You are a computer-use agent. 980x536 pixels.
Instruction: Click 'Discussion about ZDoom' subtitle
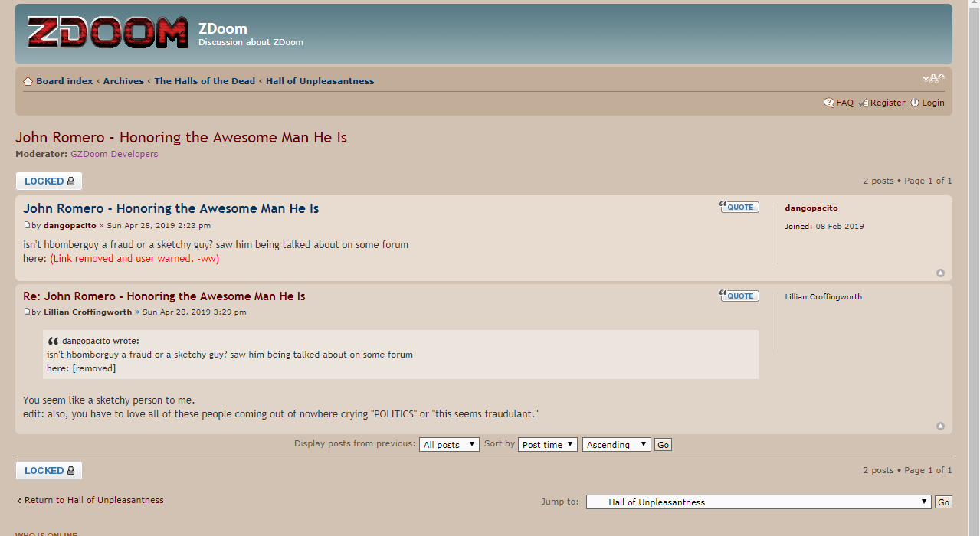[251, 42]
